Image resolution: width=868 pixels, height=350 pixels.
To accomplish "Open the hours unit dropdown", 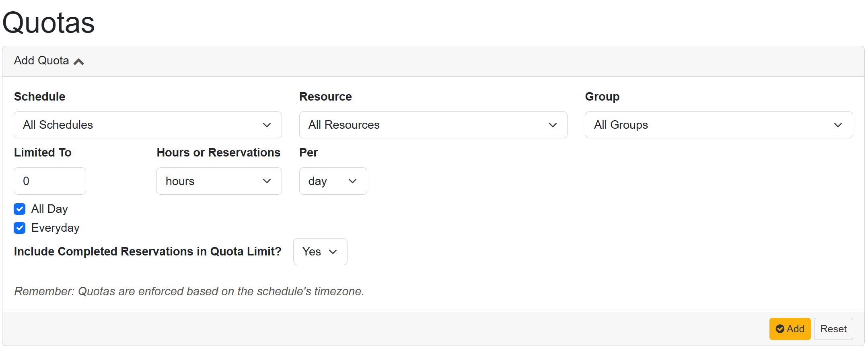I will [219, 181].
